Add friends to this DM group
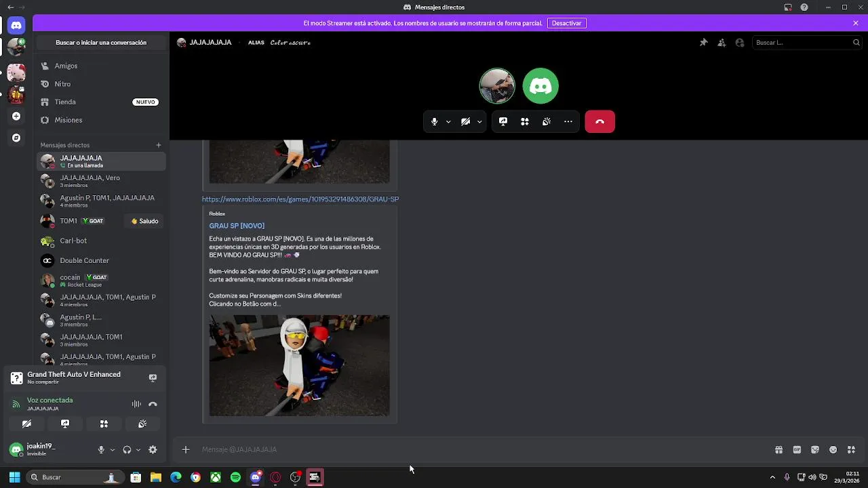The height and width of the screenshot is (488, 868). point(722,43)
